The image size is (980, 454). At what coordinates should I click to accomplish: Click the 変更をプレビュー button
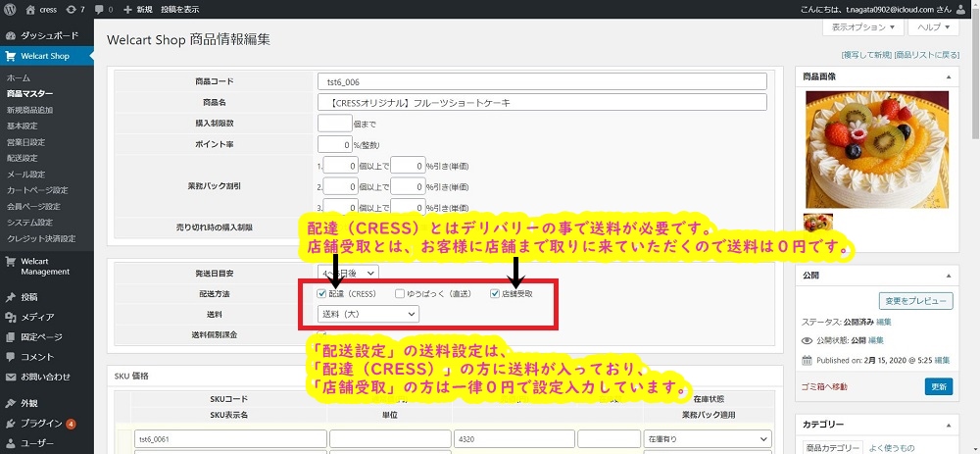tap(915, 300)
